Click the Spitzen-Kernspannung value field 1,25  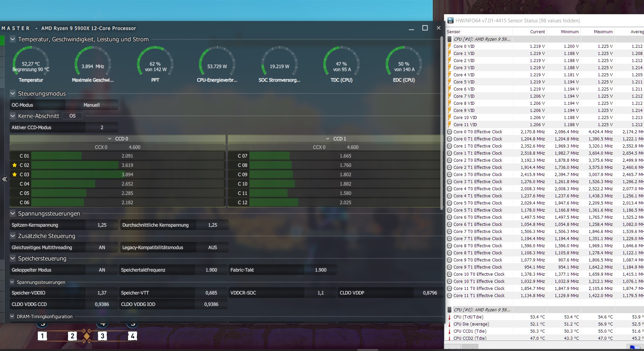coord(102,225)
